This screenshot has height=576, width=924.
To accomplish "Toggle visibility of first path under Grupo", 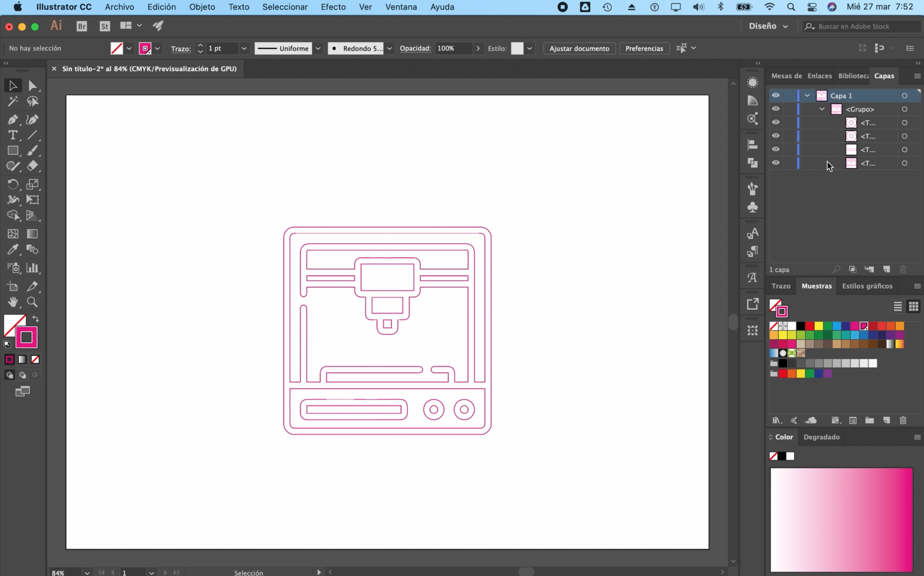I will (776, 122).
